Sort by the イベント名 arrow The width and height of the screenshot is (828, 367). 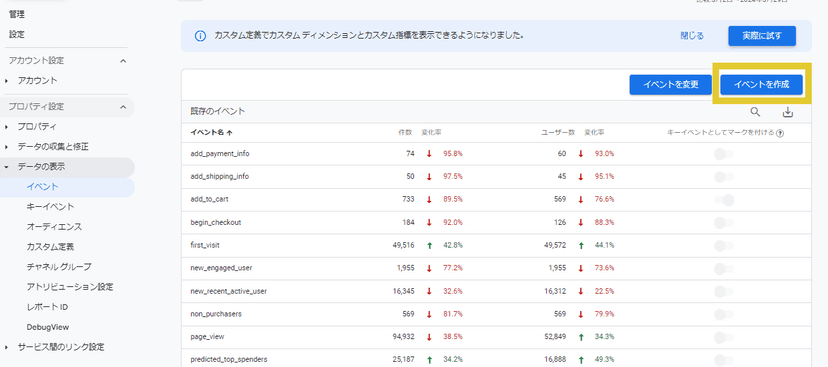(229, 133)
